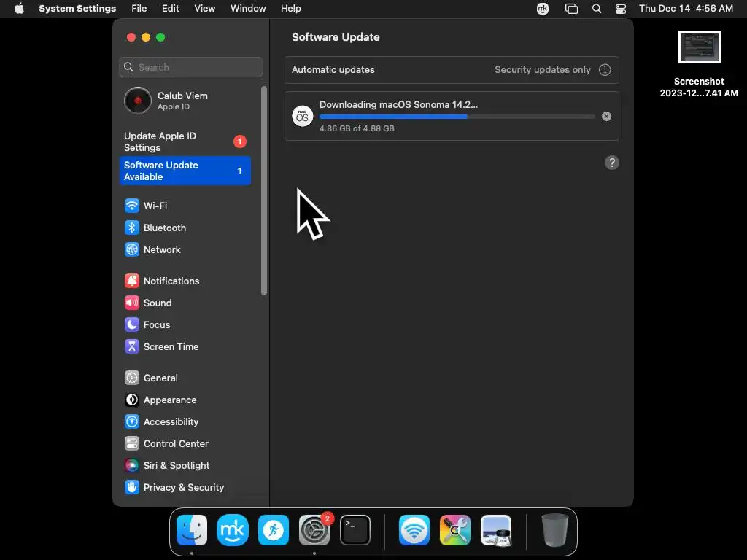Viewport: 747px width, 560px height.
Task: Open Preview app in the Dock
Action: click(x=496, y=530)
